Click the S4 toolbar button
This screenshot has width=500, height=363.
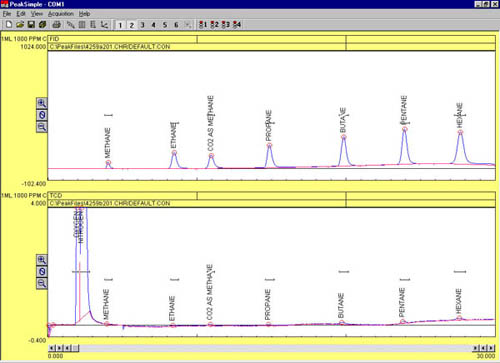click(237, 25)
